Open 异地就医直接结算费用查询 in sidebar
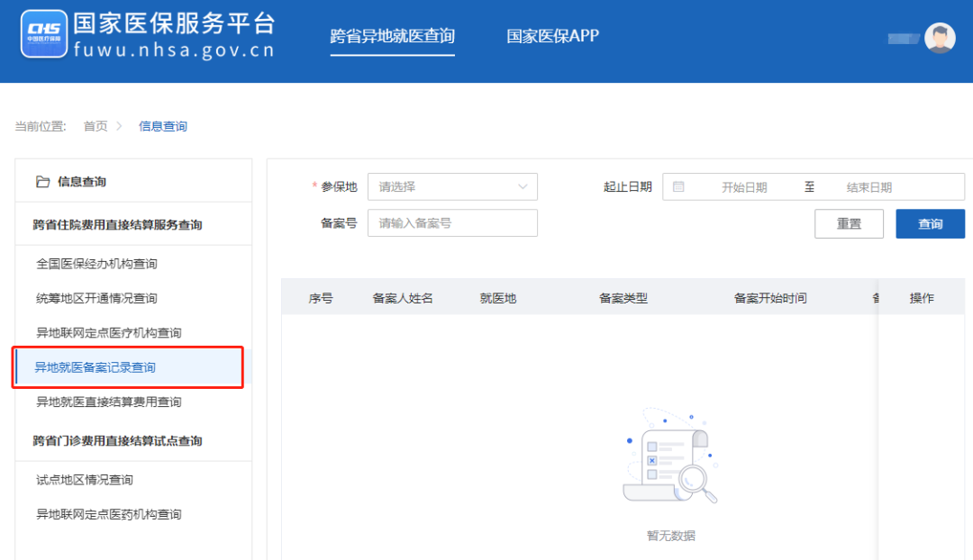973x560 pixels. click(108, 402)
